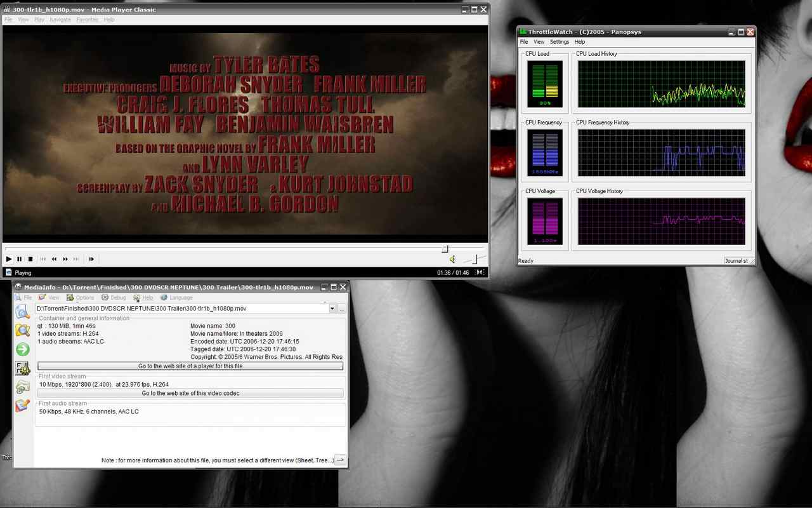Image resolution: width=812 pixels, height=508 pixels.
Task: Click the Ready status text in ThrottleWatch
Action: pos(526,260)
